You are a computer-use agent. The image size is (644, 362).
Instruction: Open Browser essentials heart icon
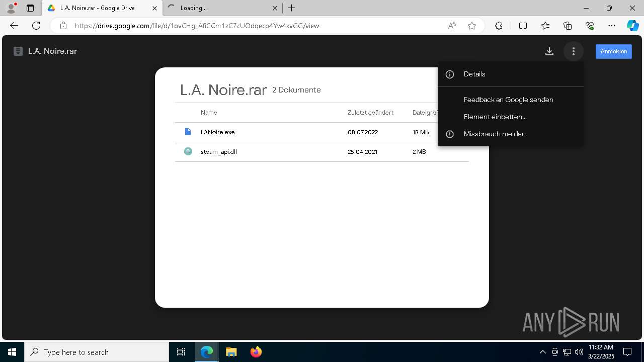click(x=590, y=26)
